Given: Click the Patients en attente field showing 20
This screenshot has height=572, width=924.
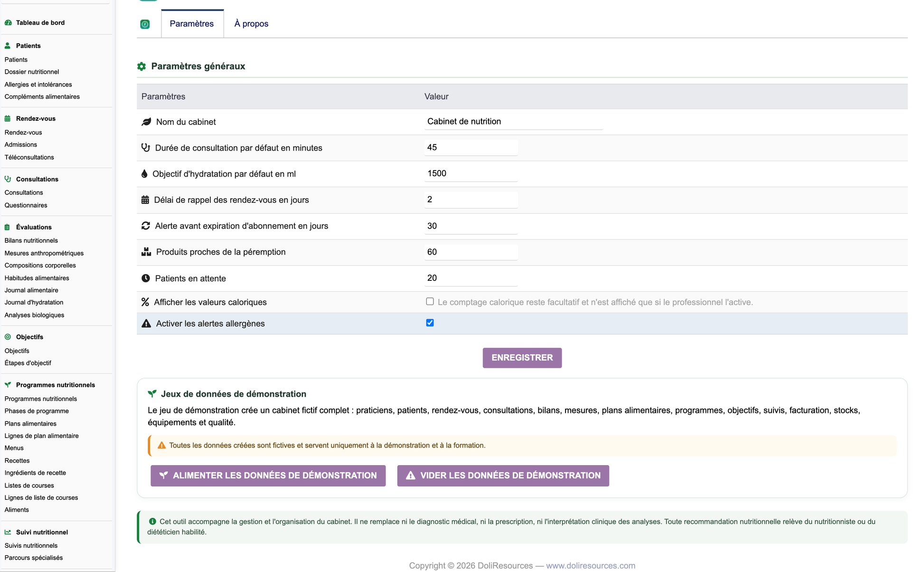Looking at the screenshot, I should [x=471, y=278].
